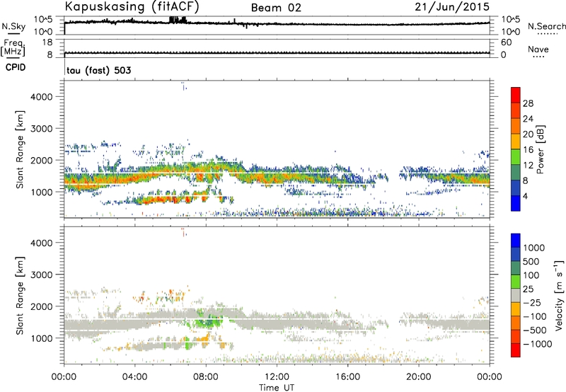Click the Time UT axis title
566x392 pixels.
[277, 388]
